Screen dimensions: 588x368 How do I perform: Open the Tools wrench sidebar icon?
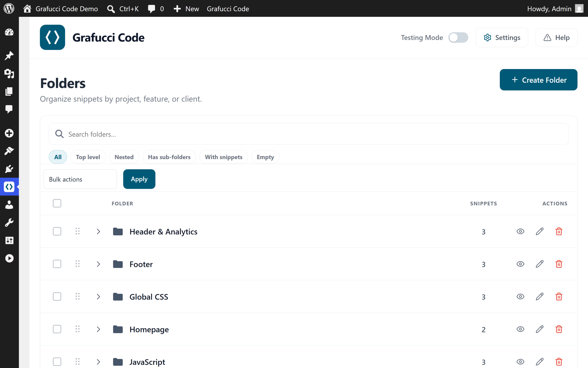click(x=9, y=222)
